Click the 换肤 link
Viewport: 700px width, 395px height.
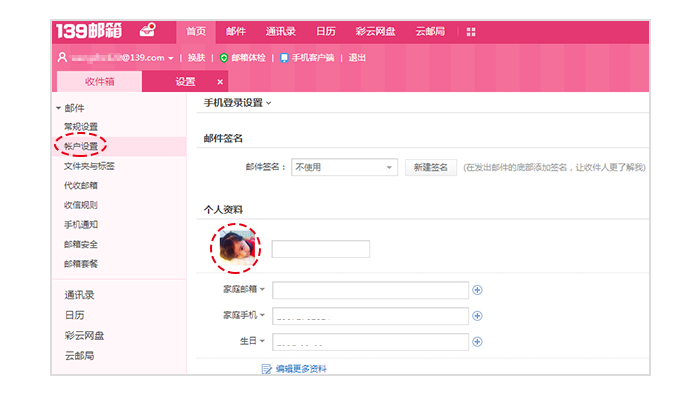click(196, 58)
